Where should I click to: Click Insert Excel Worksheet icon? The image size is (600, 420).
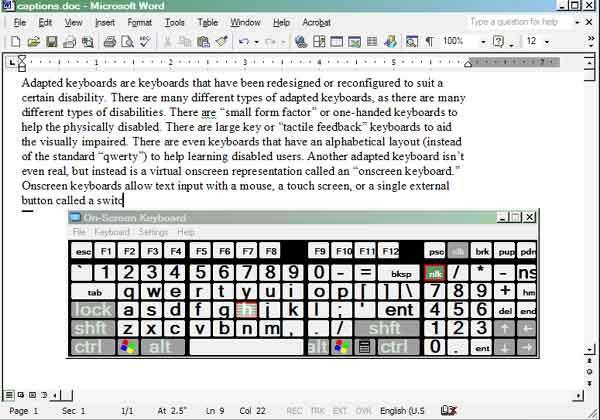[354, 41]
